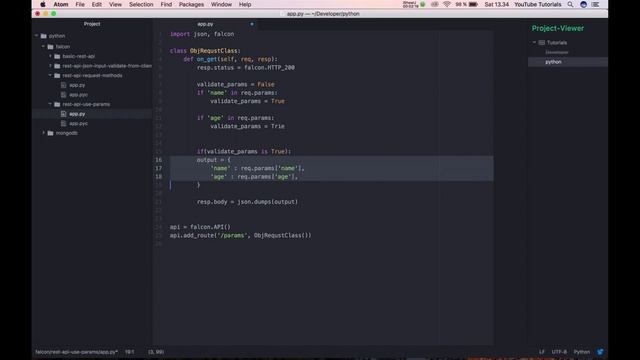Click line number 16 in the gutter

pyautogui.click(x=159, y=160)
